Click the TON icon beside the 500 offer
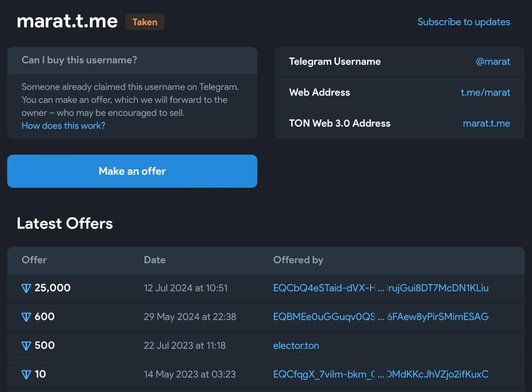 pyautogui.click(x=26, y=345)
